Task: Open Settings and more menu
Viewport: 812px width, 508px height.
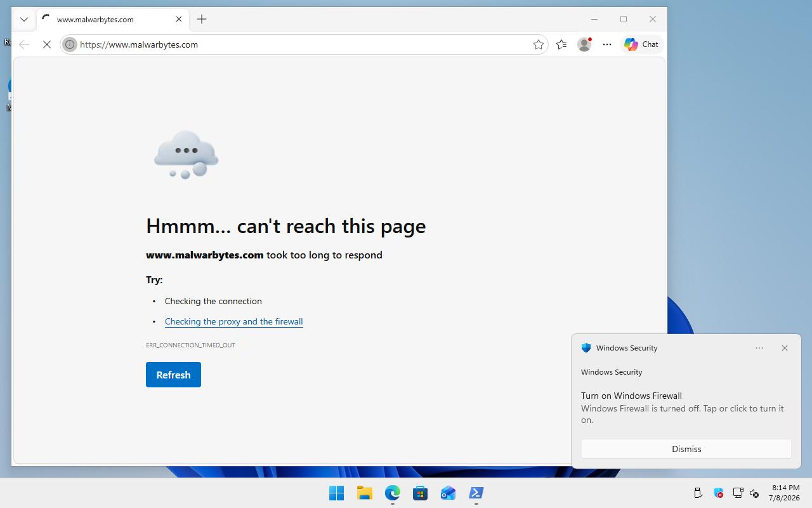Action: [x=607, y=44]
